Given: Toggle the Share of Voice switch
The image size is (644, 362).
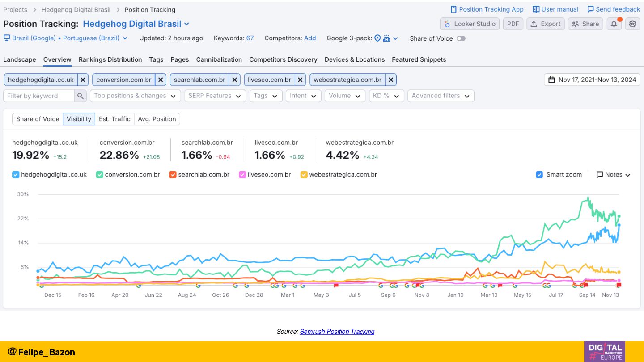Looking at the screenshot, I should point(461,38).
